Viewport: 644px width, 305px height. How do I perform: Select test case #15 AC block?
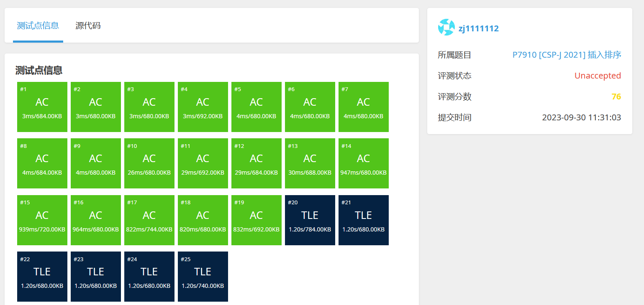pos(42,220)
